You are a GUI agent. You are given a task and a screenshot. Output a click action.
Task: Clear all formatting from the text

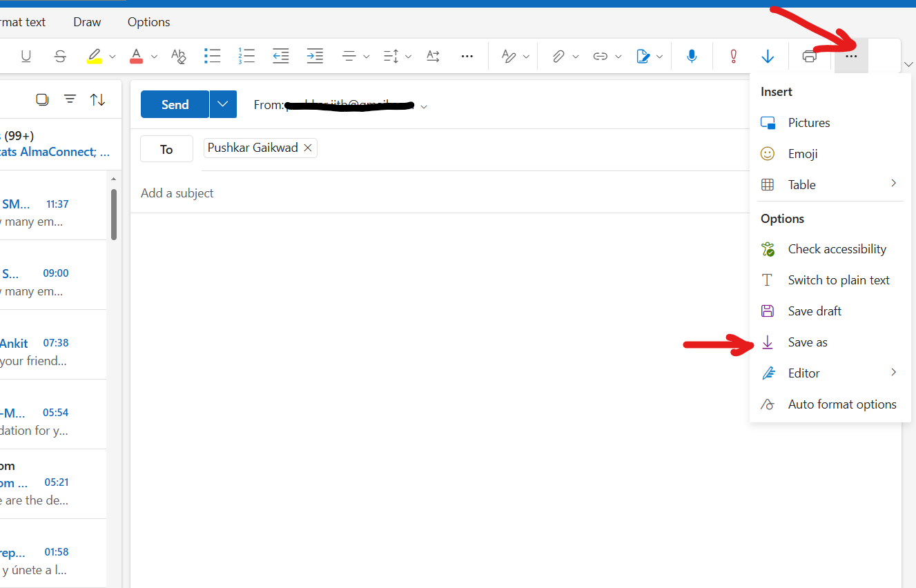click(x=179, y=56)
